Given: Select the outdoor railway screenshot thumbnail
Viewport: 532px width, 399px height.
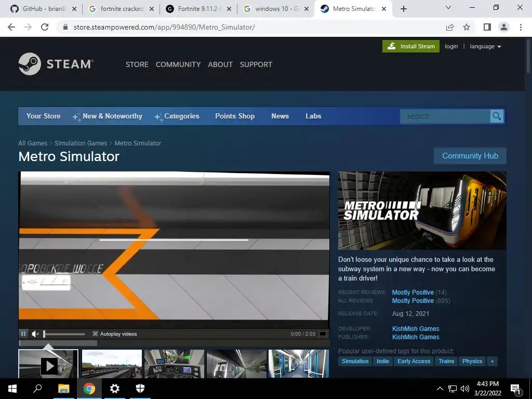Looking at the screenshot, I should click(x=112, y=364).
